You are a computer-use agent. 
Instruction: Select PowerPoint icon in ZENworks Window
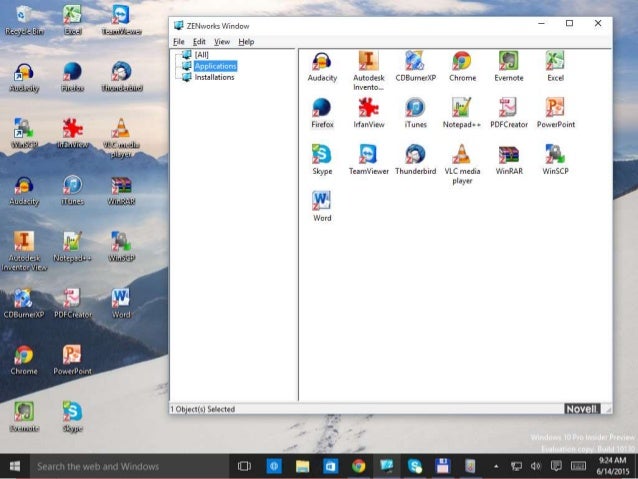(555, 114)
